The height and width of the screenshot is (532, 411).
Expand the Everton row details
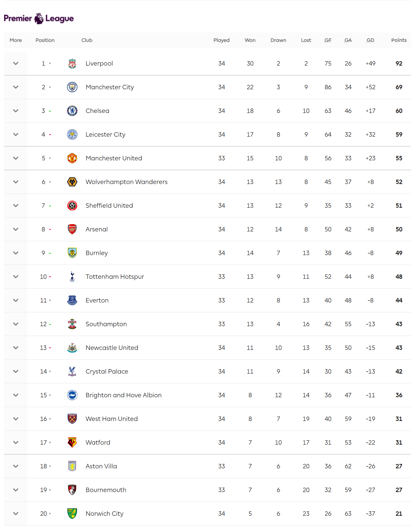16,300
